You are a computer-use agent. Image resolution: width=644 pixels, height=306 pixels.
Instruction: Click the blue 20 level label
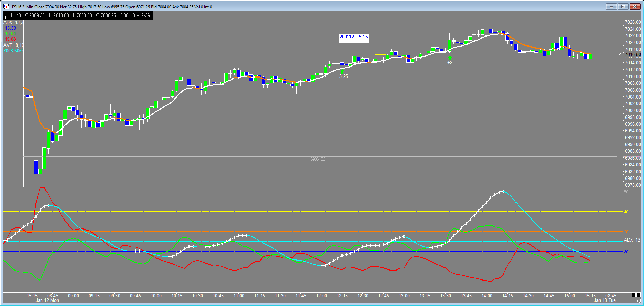626,252
